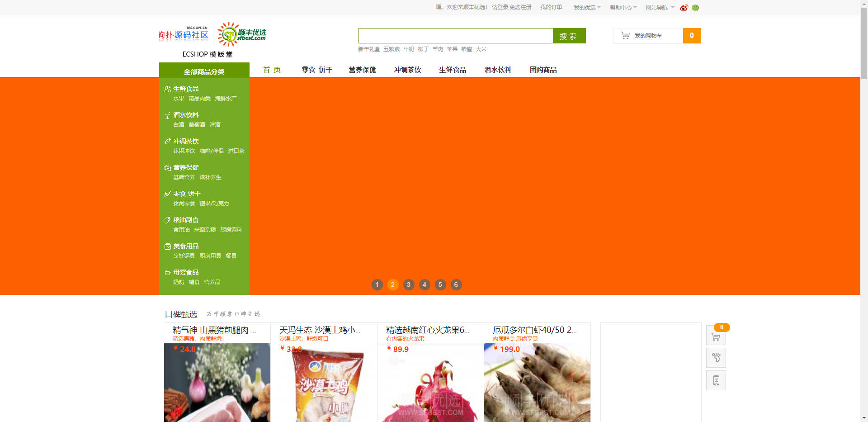Go to 首页 nav tab
Image resolution: width=868 pixels, height=422 pixels.
(x=272, y=70)
